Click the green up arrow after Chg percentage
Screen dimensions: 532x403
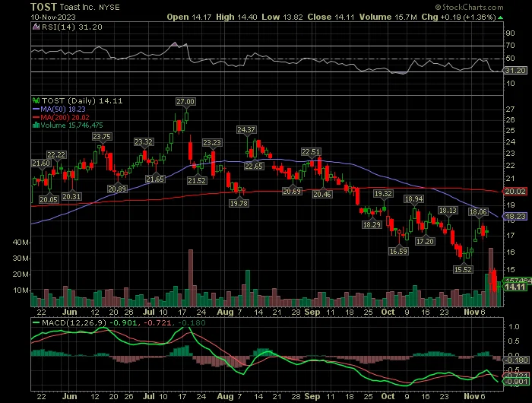pos(500,17)
